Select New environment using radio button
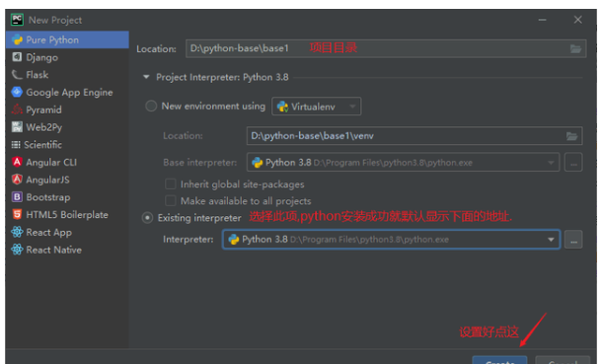 (151, 106)
